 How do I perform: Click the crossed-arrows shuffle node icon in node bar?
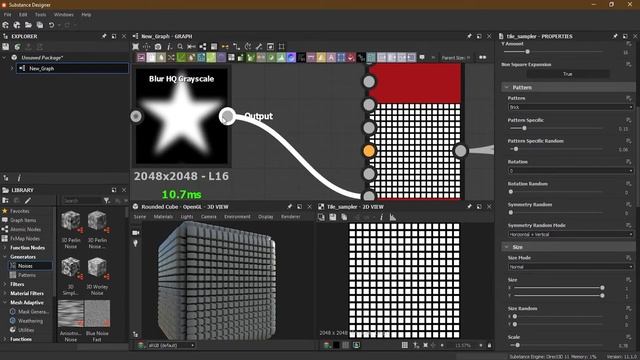tap(171, 58)
